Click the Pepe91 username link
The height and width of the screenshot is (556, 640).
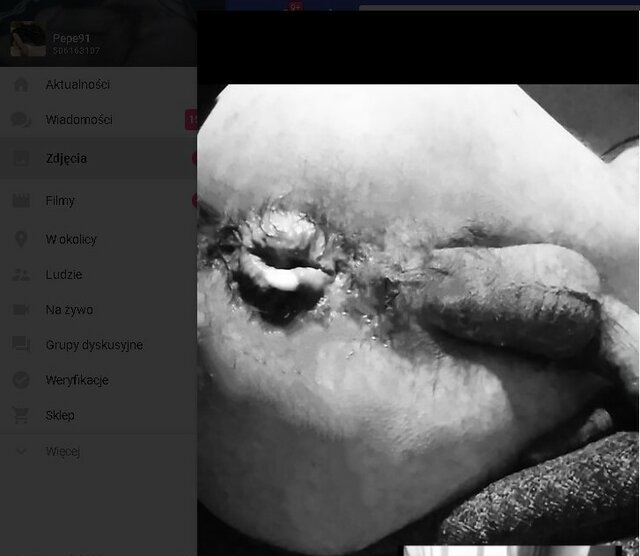70,37
